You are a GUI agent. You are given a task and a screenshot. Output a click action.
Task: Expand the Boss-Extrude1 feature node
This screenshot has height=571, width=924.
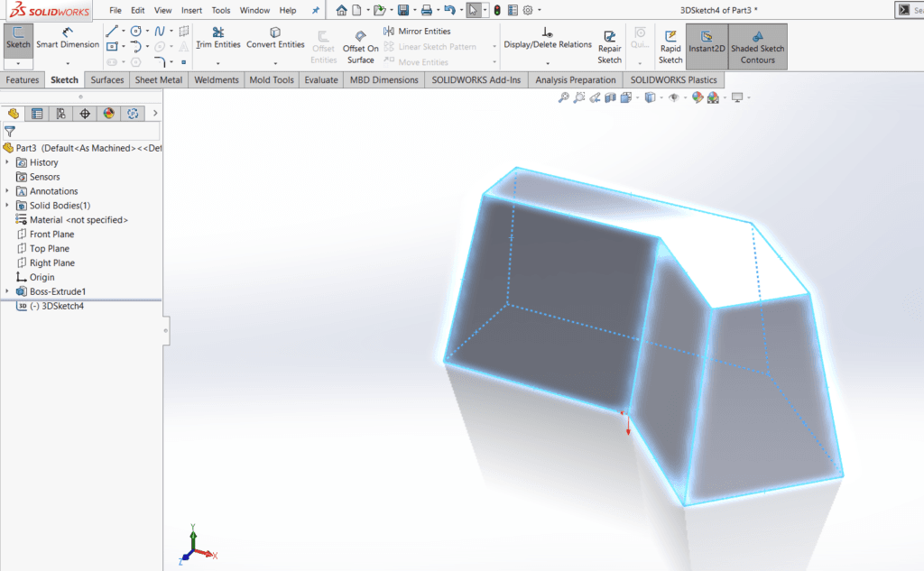click(x=7, y=291)
